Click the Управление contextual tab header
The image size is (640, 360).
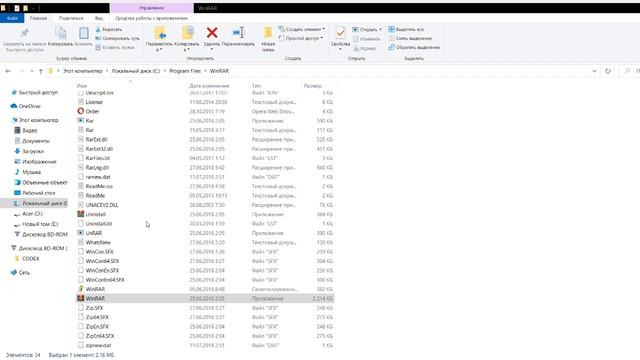(x=152, y=8)
